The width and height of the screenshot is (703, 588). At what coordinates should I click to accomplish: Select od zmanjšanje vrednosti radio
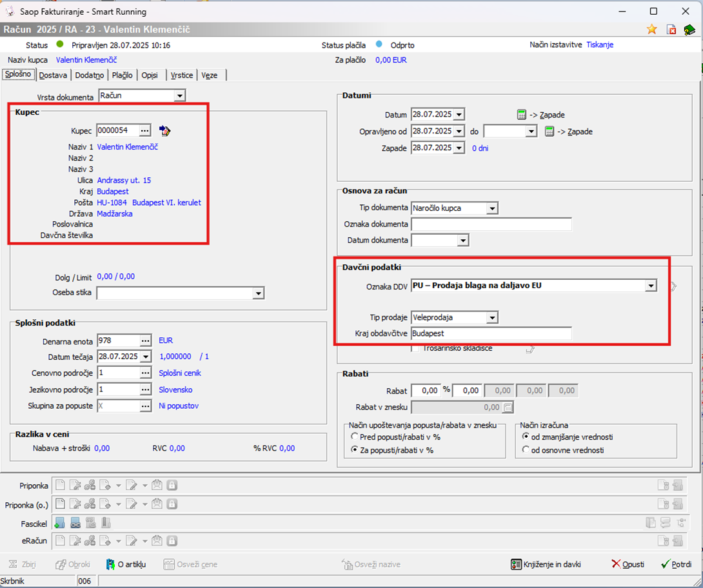click(x=526, y=436)
